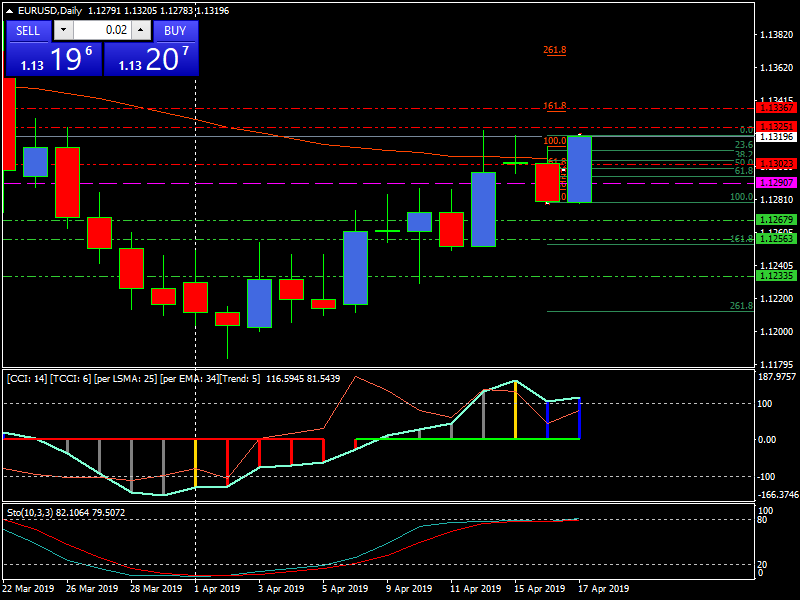Image resolution: width=800 pixels, height=600 pixels.
Task: Click the EURUSD,Daily chart title
Action: click(x=51, y=11)
